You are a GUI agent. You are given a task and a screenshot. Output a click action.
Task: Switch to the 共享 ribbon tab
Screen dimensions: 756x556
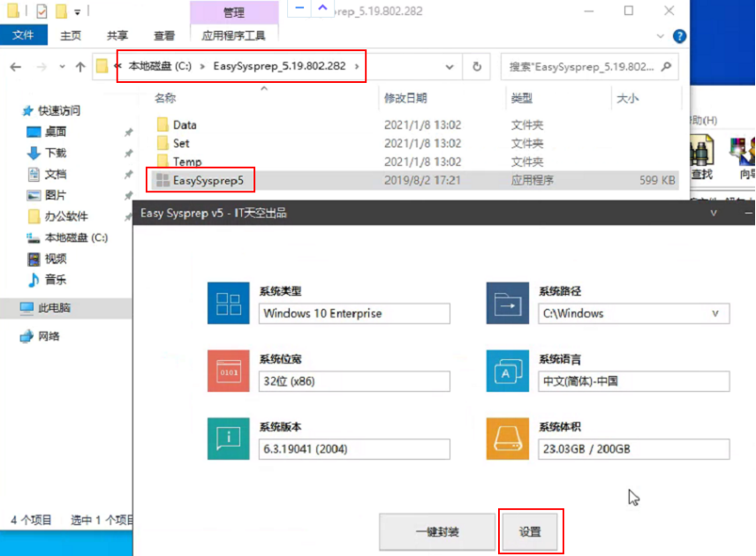pos(117,35)
